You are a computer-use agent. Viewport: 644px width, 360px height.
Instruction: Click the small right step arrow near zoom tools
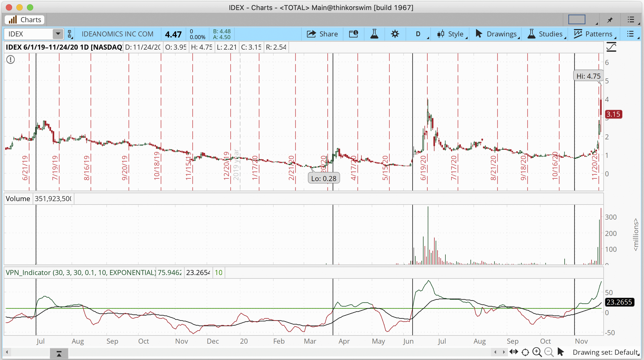pyautogui.click(x=504, y=352)
